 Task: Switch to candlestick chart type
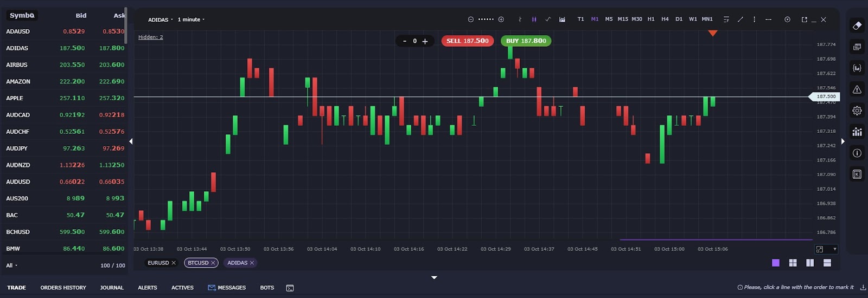point(534,20)
